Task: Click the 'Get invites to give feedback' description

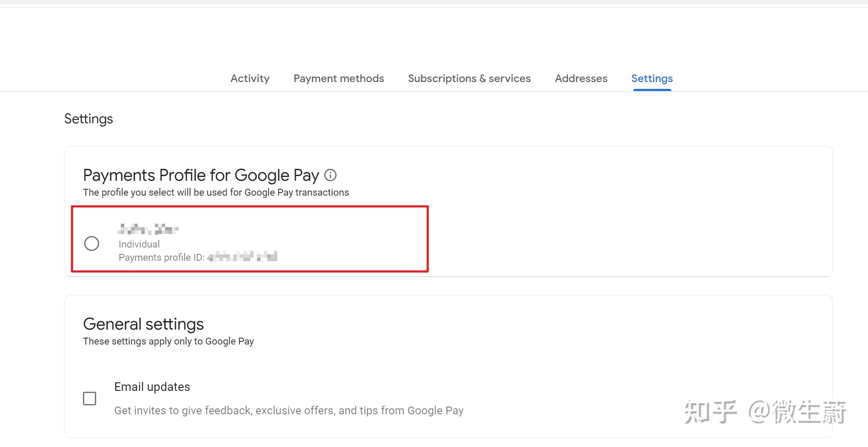Action: pos(289,410)
